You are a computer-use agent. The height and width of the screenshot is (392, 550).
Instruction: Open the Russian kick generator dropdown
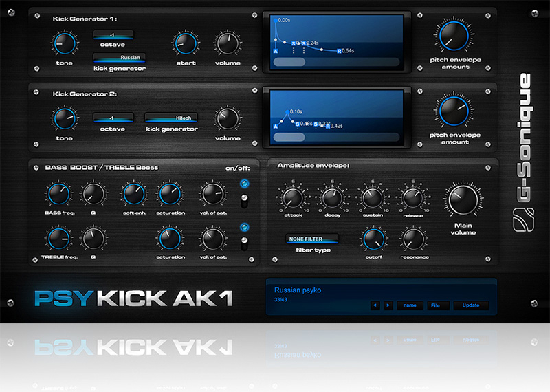tap(120, 58)
